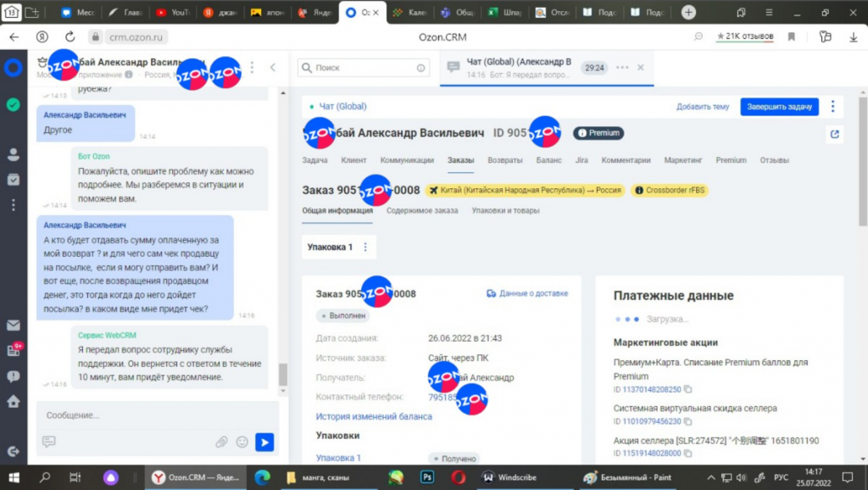Screen dimensions: 868x490
Task: Expand the three-dot menu next to chat header
Action: [x=623, y=65]
